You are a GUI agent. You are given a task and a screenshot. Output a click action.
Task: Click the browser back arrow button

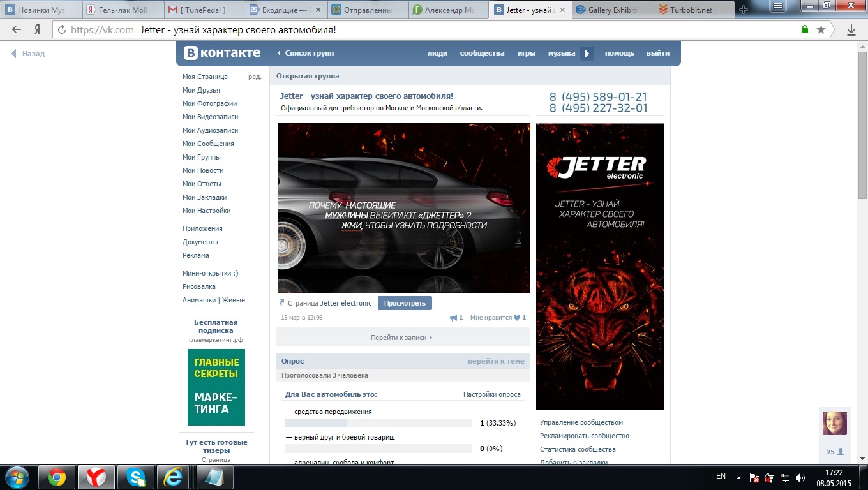17,29
